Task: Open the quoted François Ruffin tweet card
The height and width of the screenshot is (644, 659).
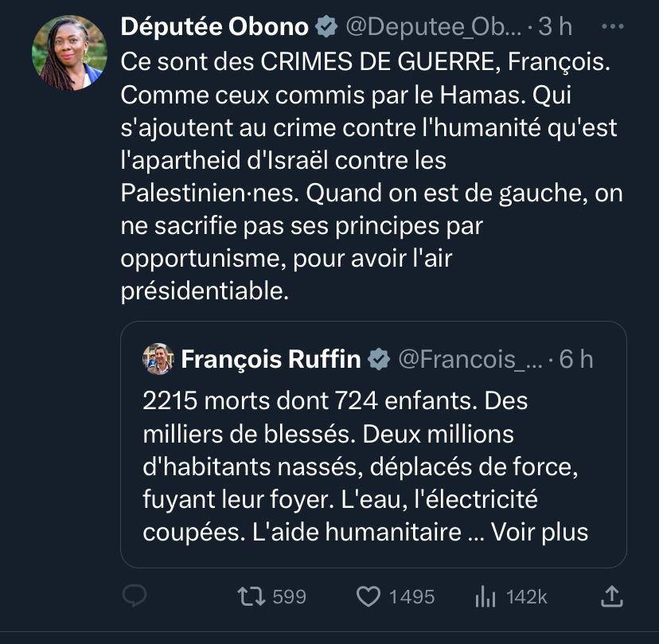Action: point(374,446)
